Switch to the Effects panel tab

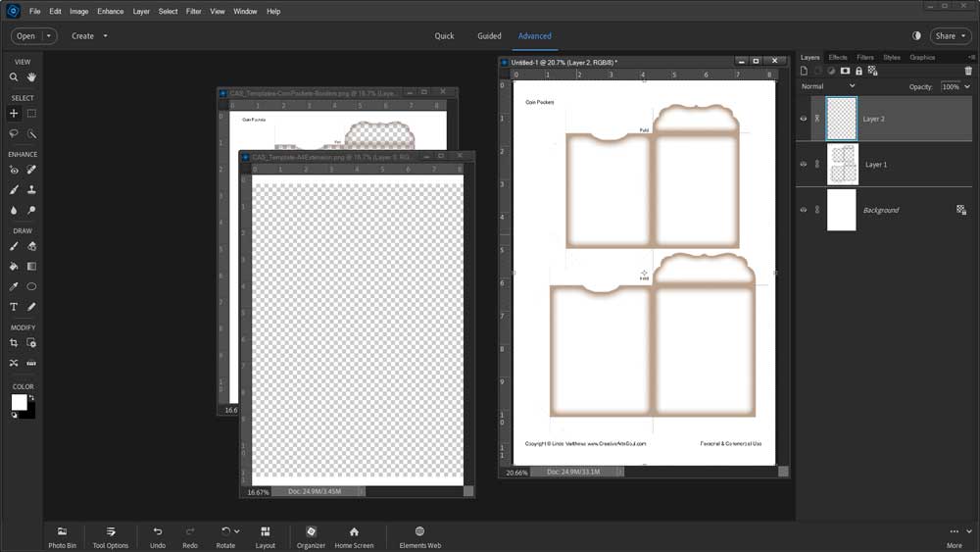click(838, 58)
